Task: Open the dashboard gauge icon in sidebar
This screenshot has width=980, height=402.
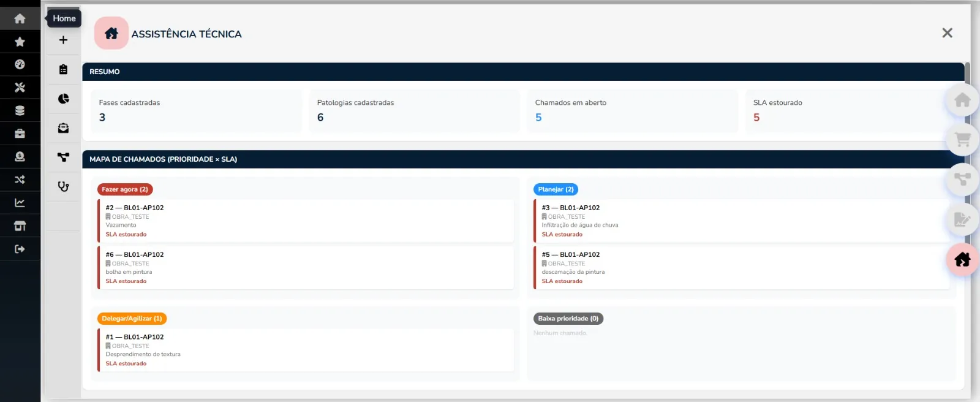Action: click(x=20, y=64)
